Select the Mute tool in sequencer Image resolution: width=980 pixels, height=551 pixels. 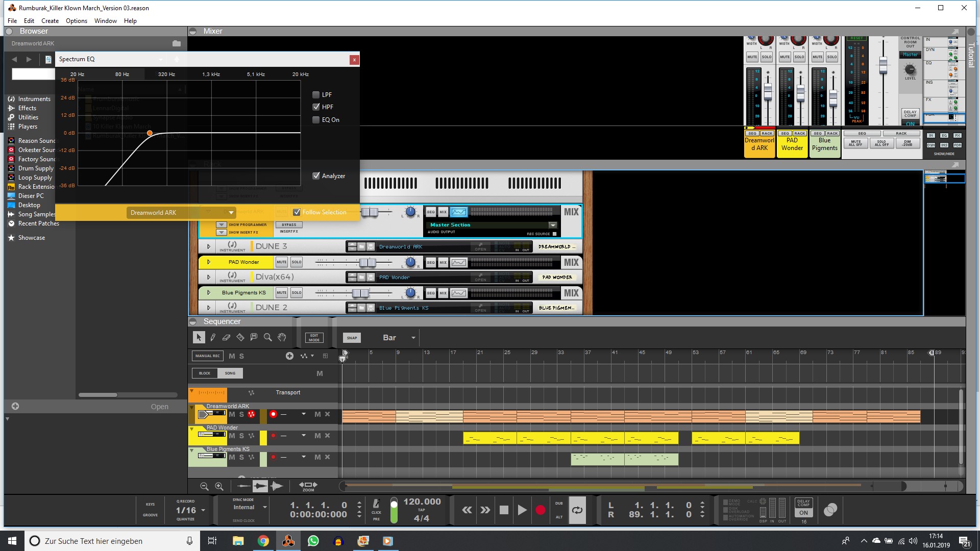(x=254, y=337)
